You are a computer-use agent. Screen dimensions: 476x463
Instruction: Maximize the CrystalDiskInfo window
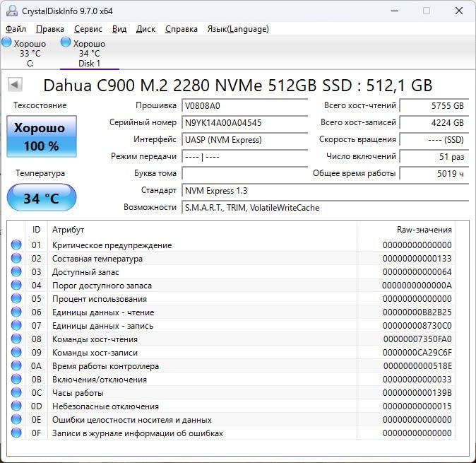pos(427,11)
